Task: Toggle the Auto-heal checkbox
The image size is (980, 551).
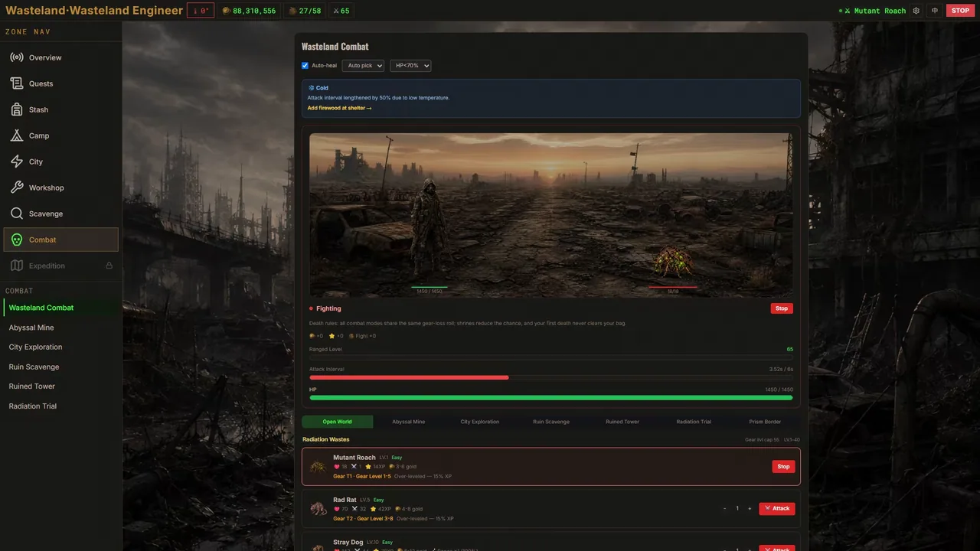Action: click(x=305, y=66)
